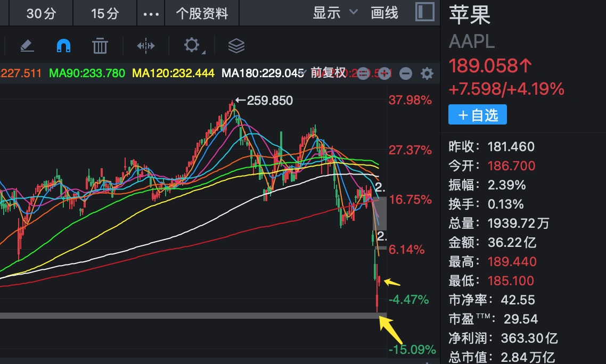Open the more timeframes ellipsis menu
The image size is (606, 364).
151,14
